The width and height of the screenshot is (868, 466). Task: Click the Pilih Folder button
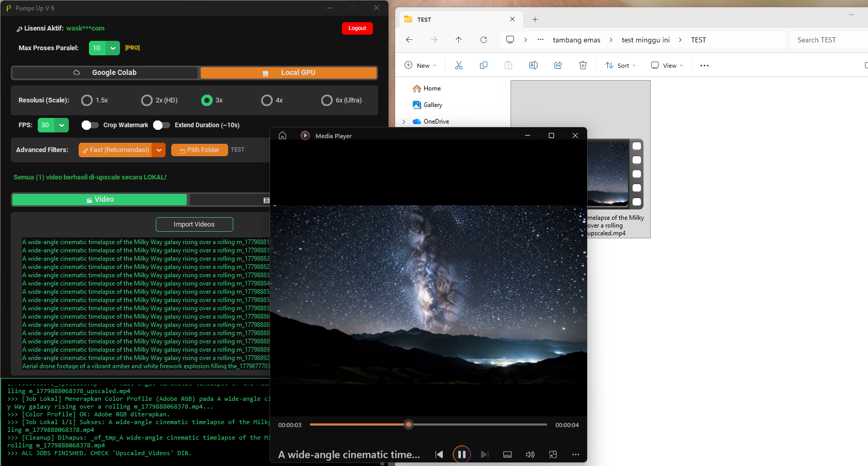[x=200, y=150]
